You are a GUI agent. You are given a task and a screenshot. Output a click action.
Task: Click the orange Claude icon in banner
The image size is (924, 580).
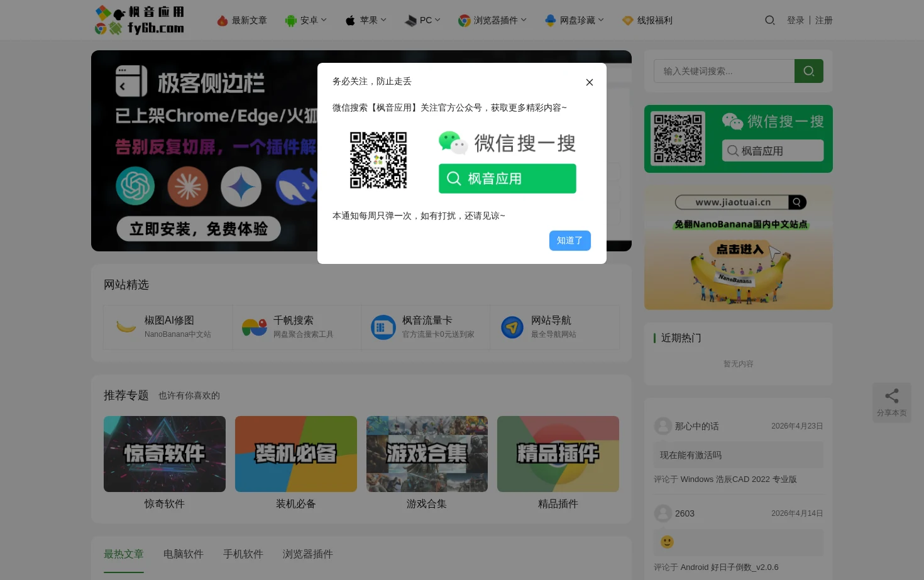[187, 187]
